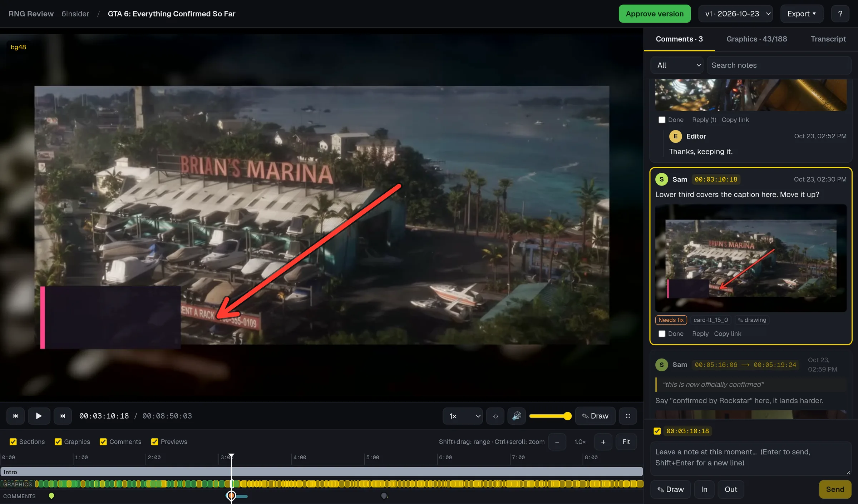
Task: Select grey comment marker near 5:16
Action: [384, 496]
